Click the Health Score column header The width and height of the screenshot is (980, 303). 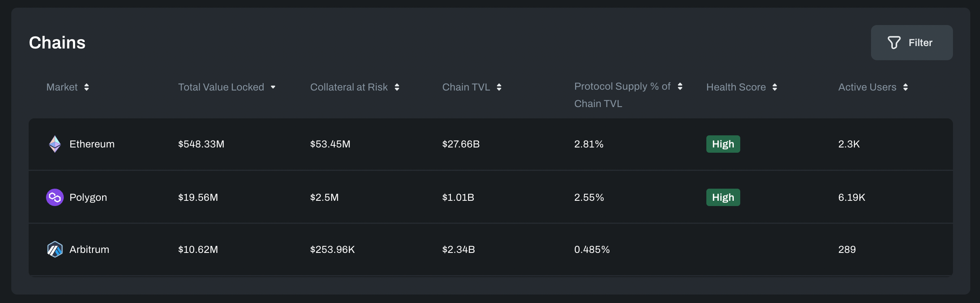point(736,87)
